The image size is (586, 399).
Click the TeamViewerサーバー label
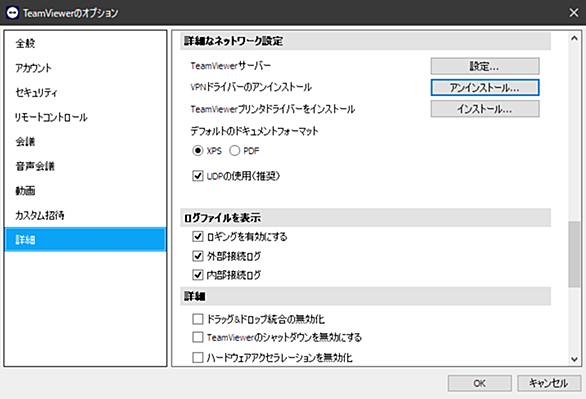tap(231, 66)
